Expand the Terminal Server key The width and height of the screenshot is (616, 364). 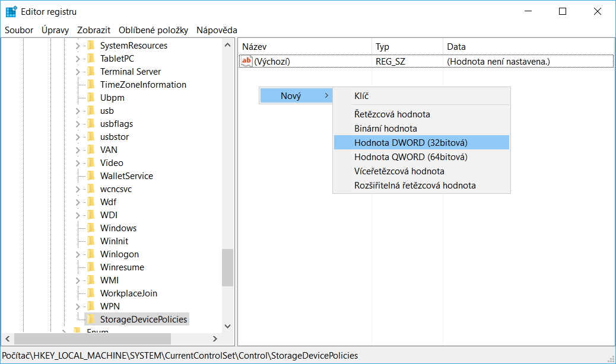click(x=77, y=71)
